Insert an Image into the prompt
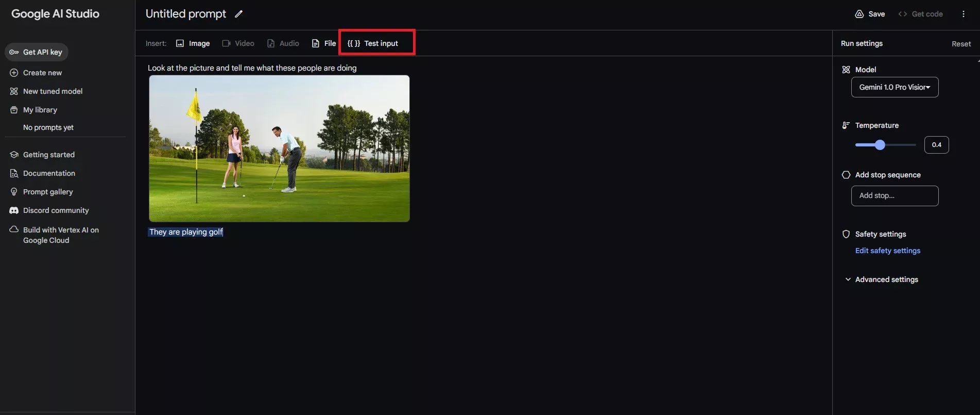This screenshot has width=980, height=415. 193,43
